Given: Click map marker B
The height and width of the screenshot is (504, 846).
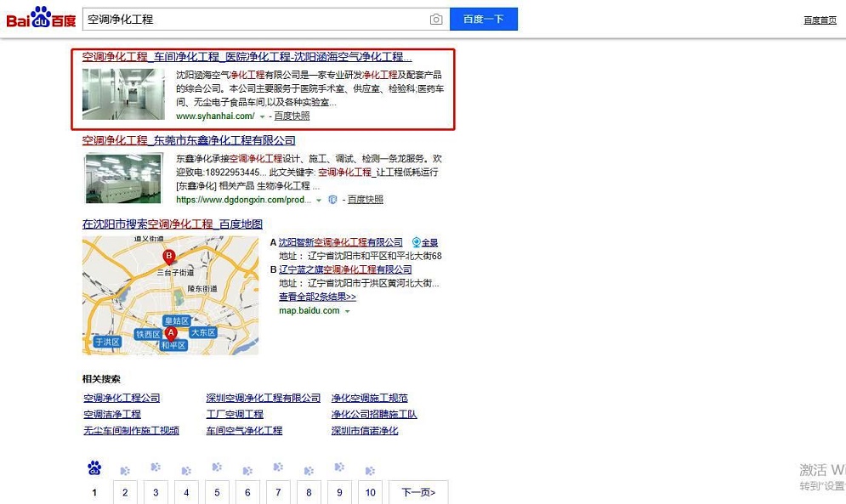Looking at the screenshot, I should pos(169,257).
